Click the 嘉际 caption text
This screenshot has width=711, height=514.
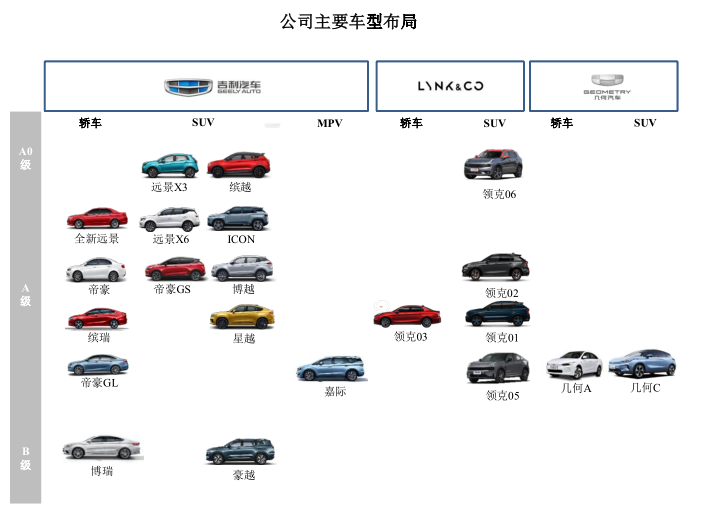point(335,392)
